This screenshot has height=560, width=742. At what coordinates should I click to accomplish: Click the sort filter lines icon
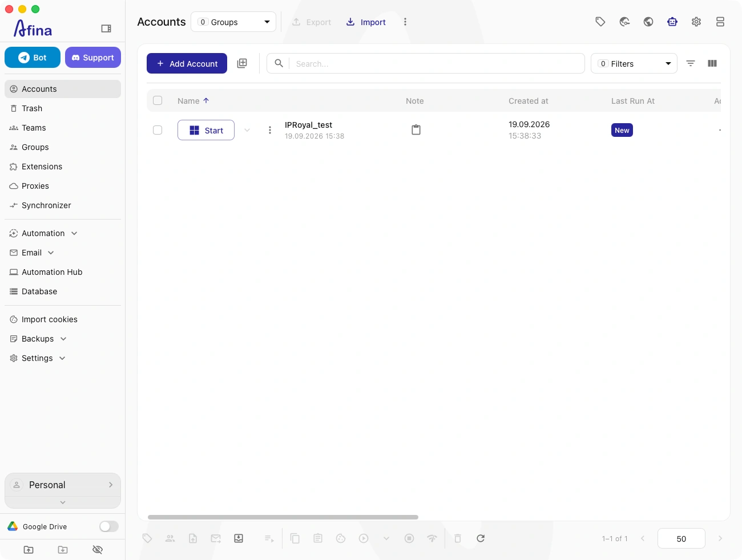pos(691,63)
